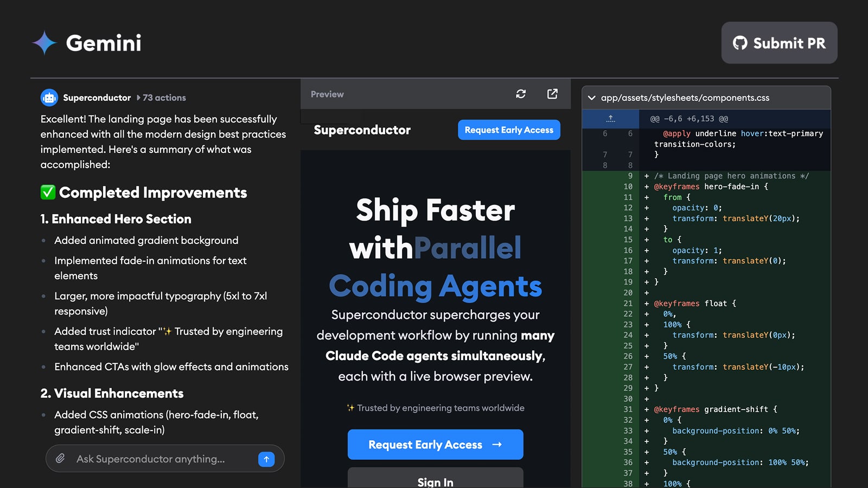Click the 'Landing page hero animations' comment line
The height and width of the screenshot is (488, 868).
click(731, 176)
